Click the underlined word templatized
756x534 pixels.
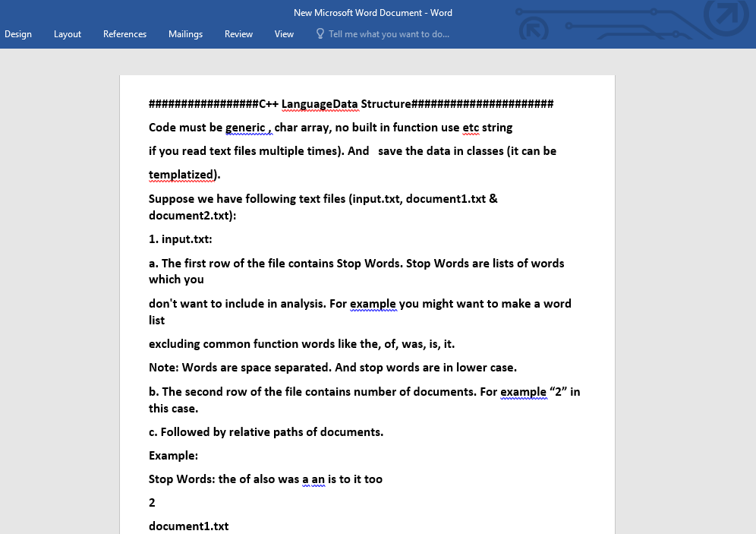pos(181,174)
